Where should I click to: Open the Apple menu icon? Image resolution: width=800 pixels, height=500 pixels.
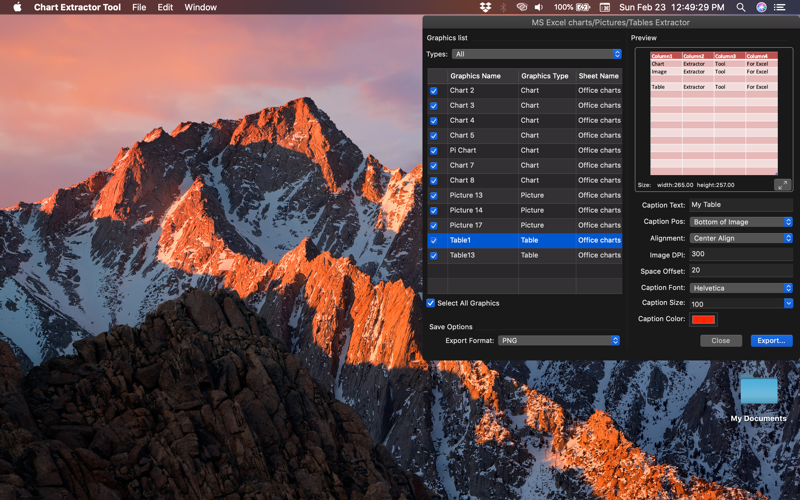tap(17, 7)
